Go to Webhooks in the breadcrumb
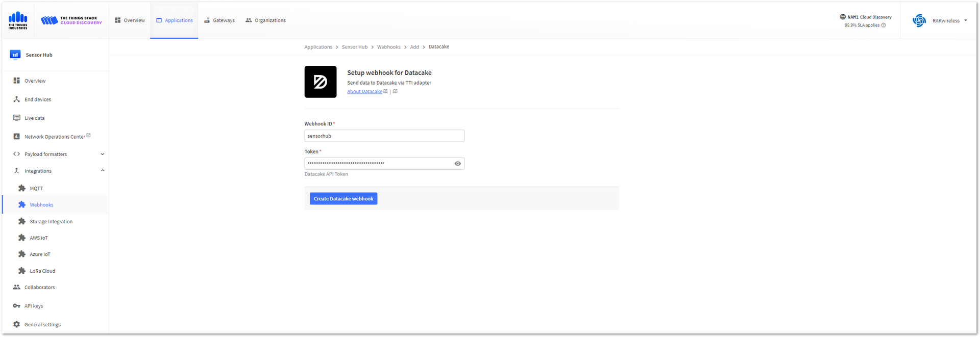The width and height of the screenshot is (980, 337). pos(389,47)
